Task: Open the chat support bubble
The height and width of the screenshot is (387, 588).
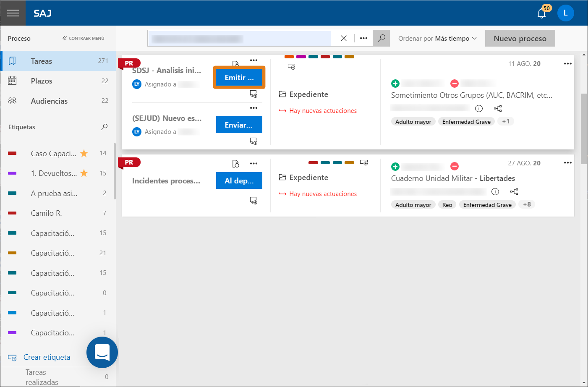Action: pos(102,353)
